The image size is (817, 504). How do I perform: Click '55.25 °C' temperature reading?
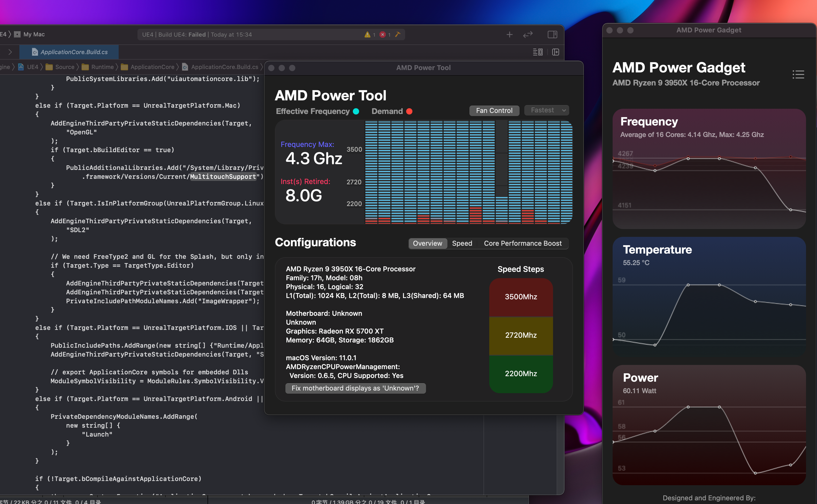click(x=636, y=263)
